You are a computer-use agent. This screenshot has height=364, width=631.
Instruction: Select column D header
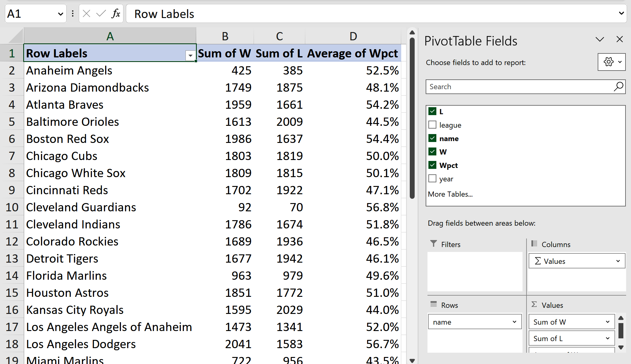(x=353, y=36)
